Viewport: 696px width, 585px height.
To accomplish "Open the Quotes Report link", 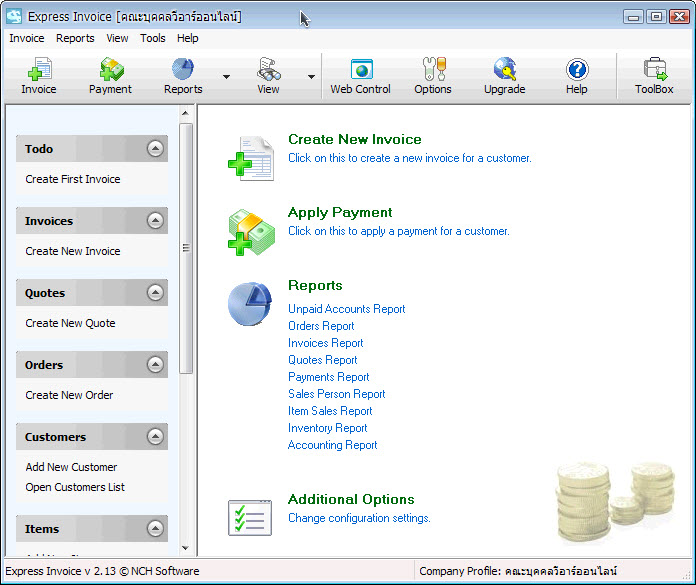I will [x=322, y=360].
